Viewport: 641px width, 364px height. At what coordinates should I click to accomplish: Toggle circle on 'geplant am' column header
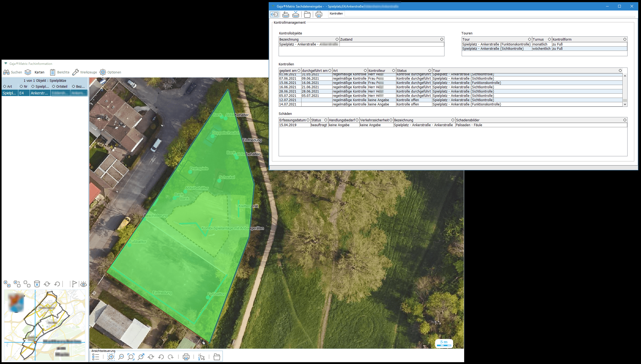pos(299,70)
